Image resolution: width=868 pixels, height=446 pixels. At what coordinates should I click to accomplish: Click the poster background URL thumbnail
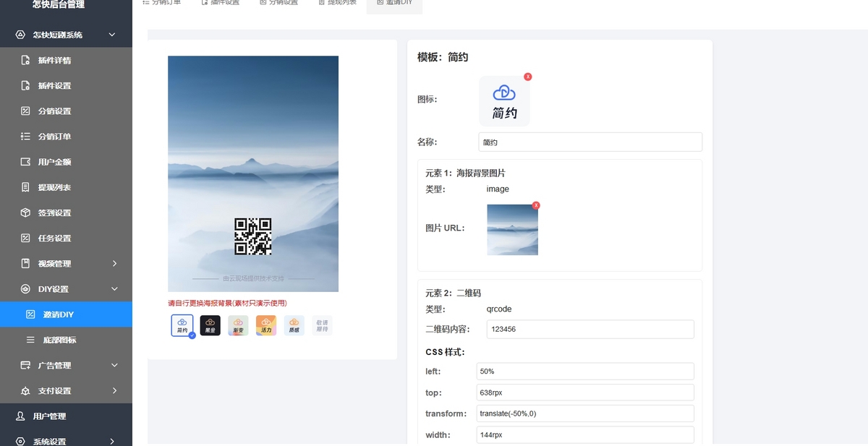point(512,230)
